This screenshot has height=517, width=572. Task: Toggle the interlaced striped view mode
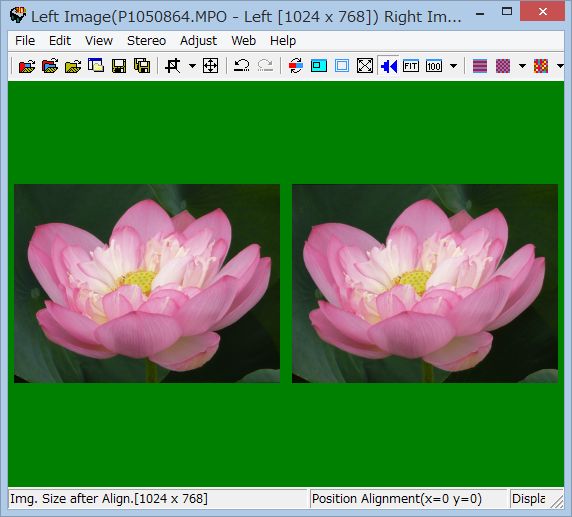(x=480, y=66)
